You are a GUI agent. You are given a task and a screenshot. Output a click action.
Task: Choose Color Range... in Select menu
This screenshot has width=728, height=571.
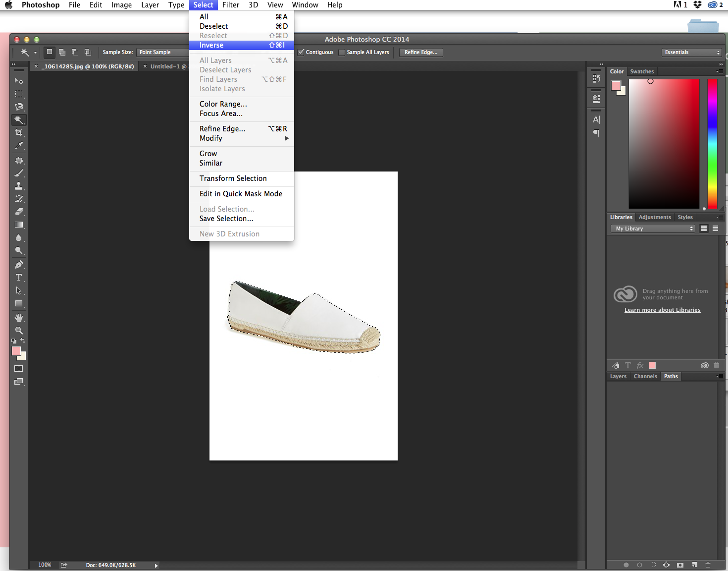tap(242, 104)
